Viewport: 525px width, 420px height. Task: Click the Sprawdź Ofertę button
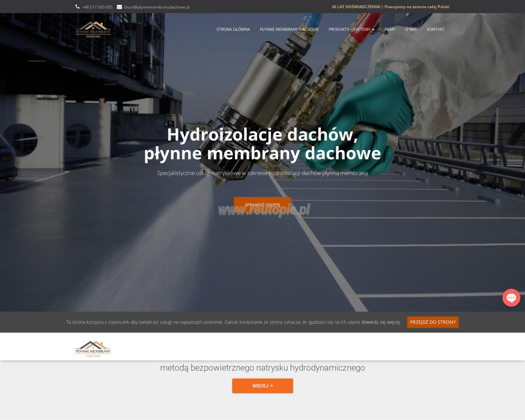pyautogui.click(x=262, y=205)
